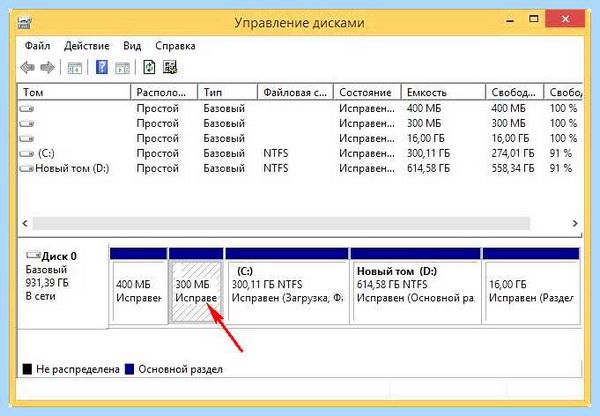Click the black Не распределена legend swatch
This screenshot has height=416, width=600.
(27, 369)
